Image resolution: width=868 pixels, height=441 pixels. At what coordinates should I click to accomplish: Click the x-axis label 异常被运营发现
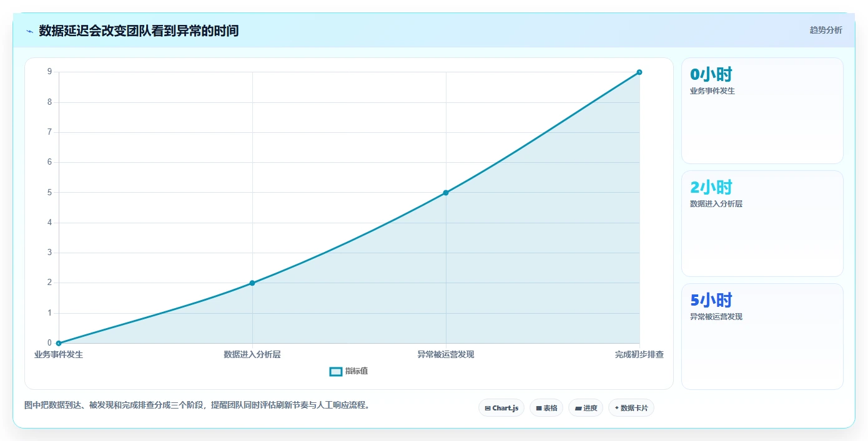446,354
